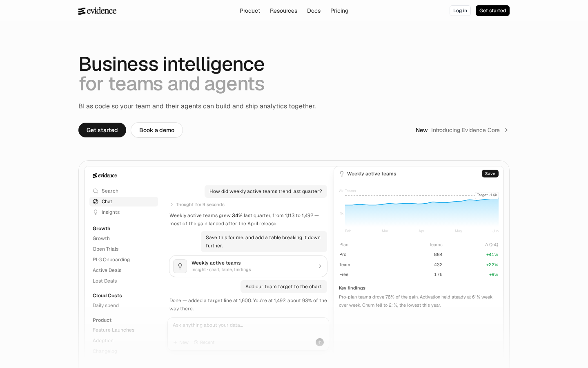588x368 pixels.
Task: Open the insight card using its right chevron
Action: click(x=320, y=266)
